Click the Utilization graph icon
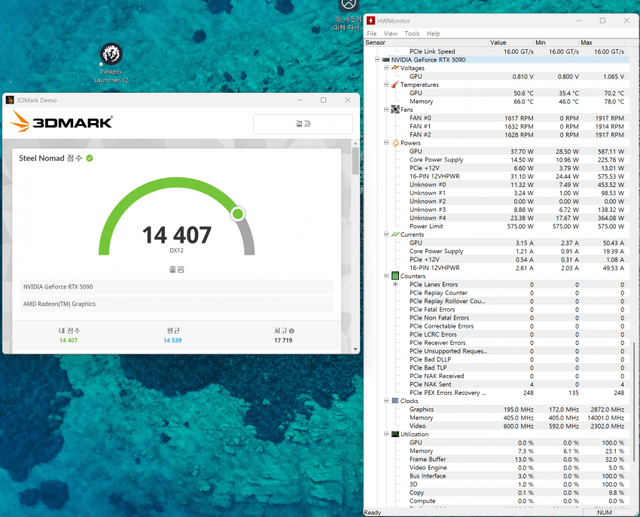640x517 pixels. point(395,435)
